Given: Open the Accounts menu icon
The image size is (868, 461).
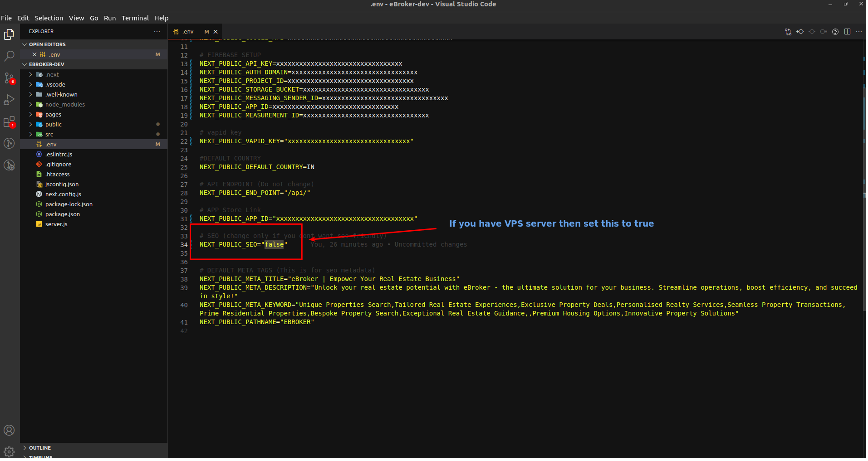Looking at the screenshot, I should click(x=9, y=430).
